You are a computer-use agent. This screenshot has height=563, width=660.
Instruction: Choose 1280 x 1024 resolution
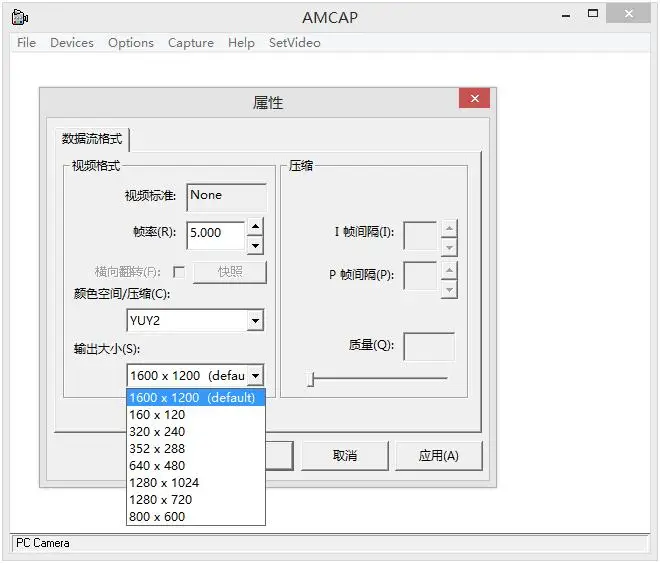pos(196,482)
